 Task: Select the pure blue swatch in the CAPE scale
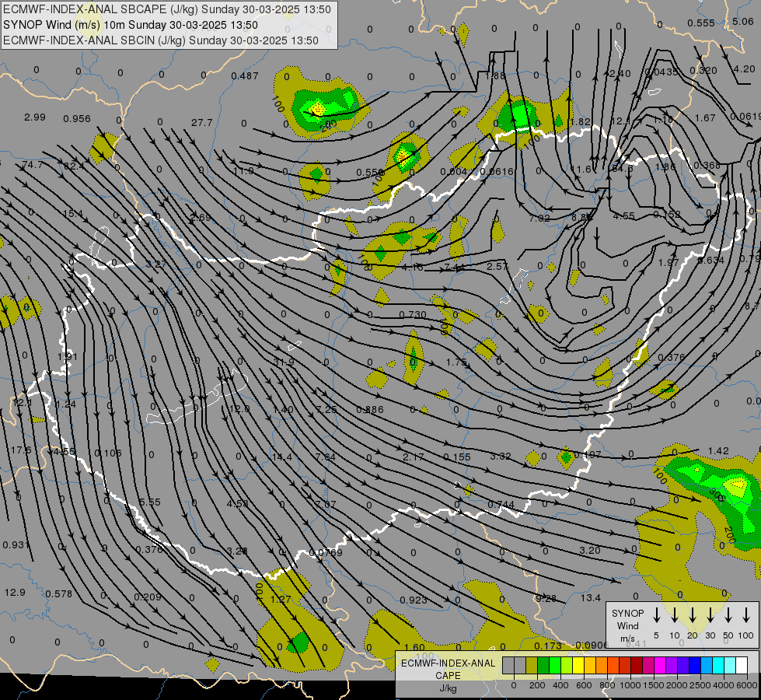coord(694,666)
